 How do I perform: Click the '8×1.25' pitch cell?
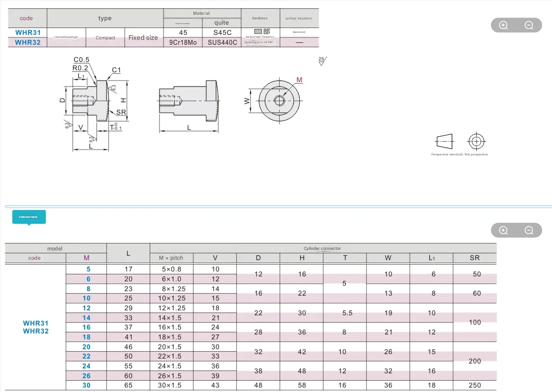click(x=171, y=289)
